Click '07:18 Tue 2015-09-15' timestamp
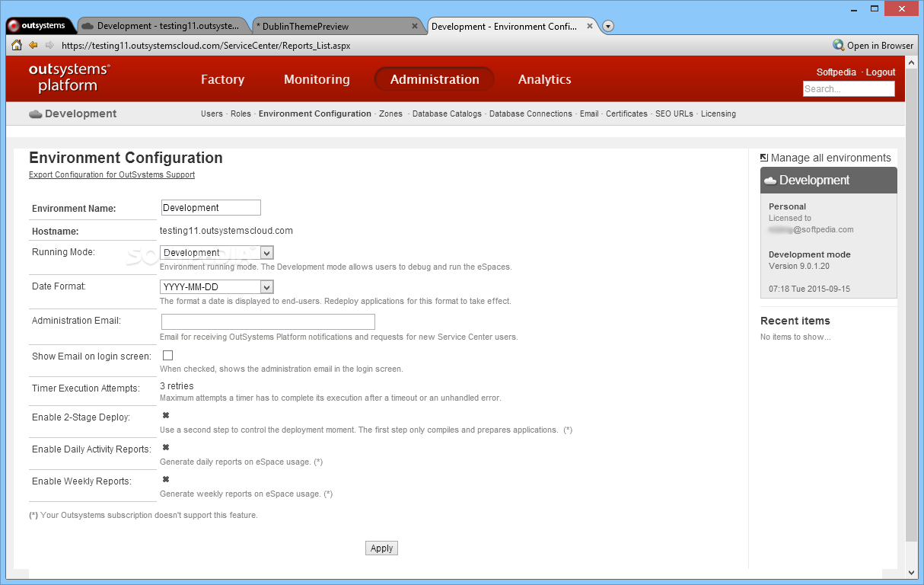This screenshot has height=585, width=924. (x=809, y=289)
